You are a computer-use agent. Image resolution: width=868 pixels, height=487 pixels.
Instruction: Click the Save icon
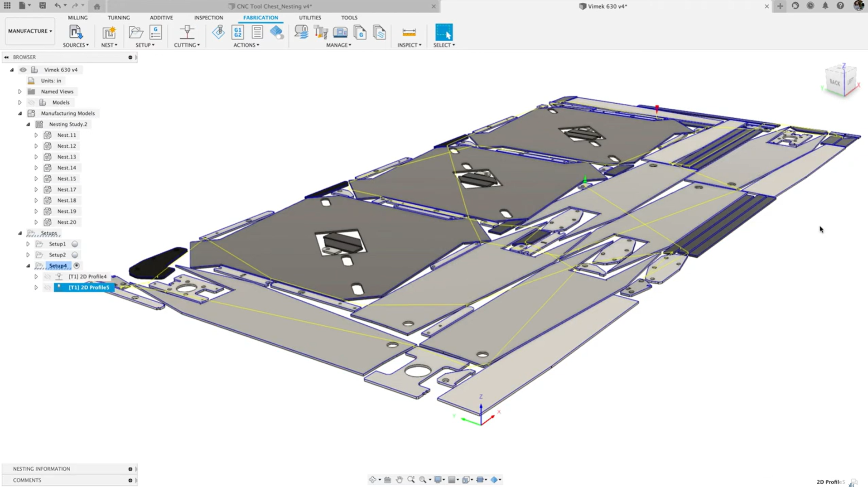pyautogui.click(x=43, y=6)
